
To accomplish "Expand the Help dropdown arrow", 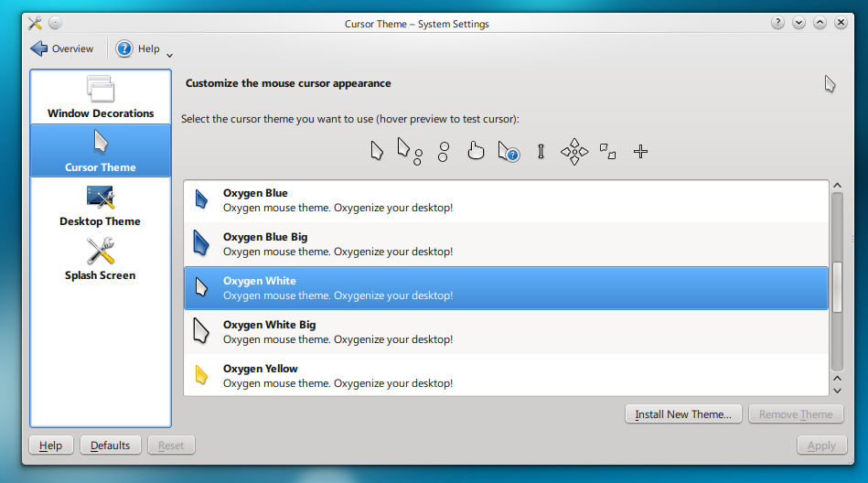I will pyautogui.click(x=170, y=55).
